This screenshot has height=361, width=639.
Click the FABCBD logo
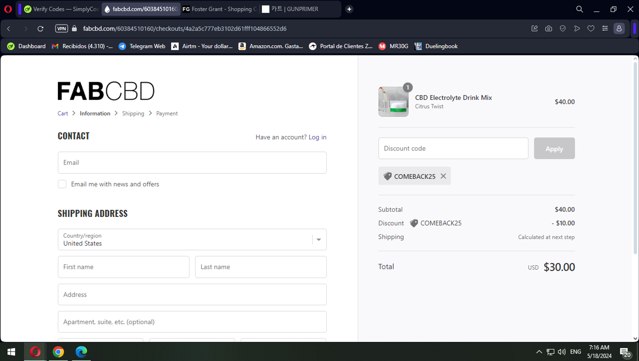click(x=106, y=91)
